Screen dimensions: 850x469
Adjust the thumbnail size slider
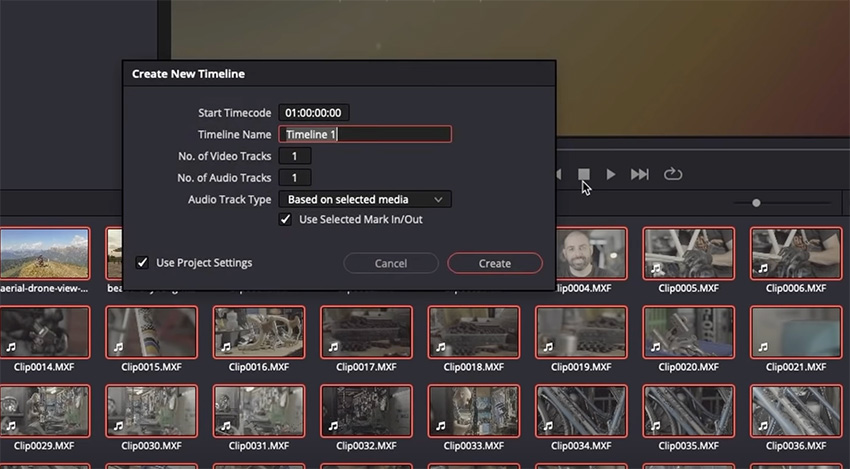tap(756, 203)
